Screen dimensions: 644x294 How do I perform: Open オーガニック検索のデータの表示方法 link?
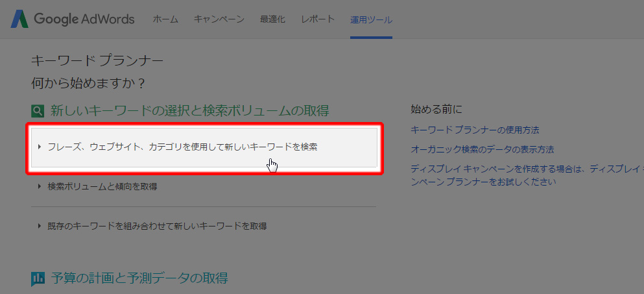(482, 149)
